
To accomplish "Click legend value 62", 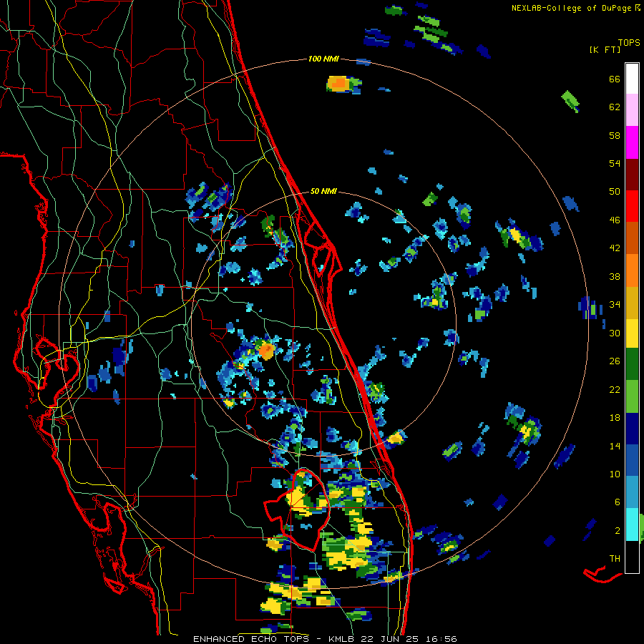I will click(615, 107).
